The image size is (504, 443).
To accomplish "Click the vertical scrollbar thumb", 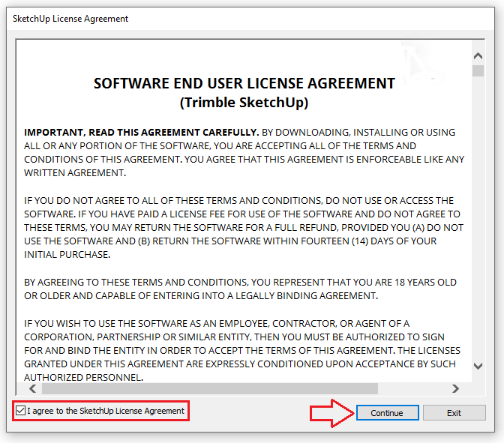I will (478, 70).
